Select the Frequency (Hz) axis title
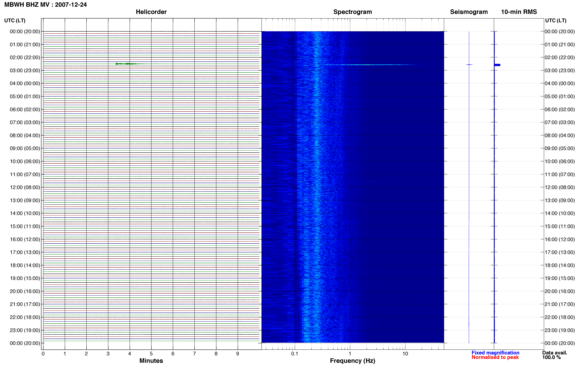The height and width of the screenshot is (368, 588). 352,361
